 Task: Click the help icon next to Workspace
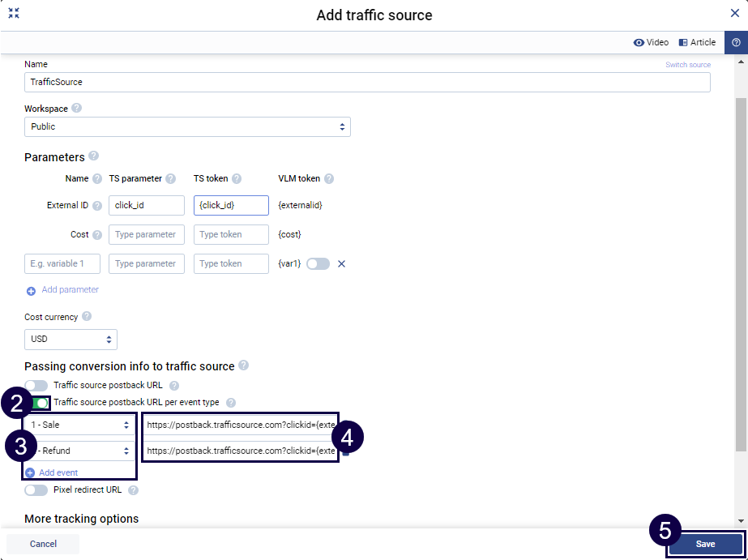click(x=77, y=109)
